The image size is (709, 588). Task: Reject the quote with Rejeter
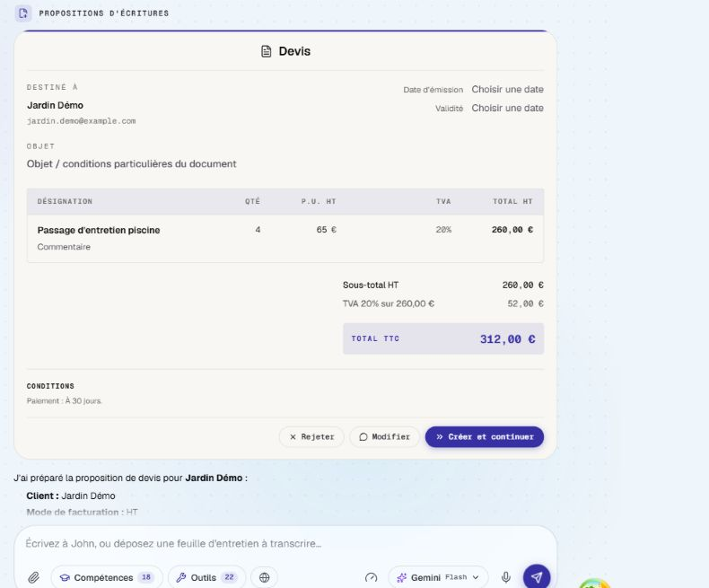pos(311,437)
